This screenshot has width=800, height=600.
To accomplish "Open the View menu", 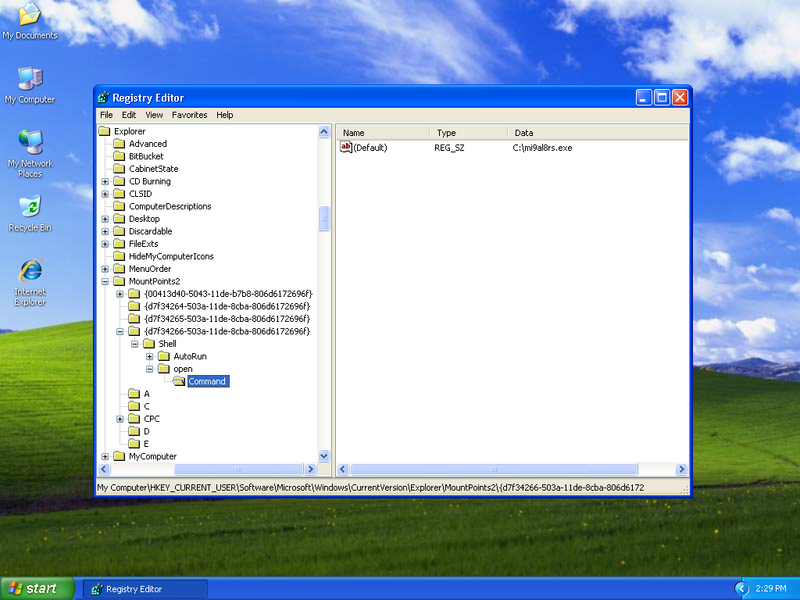I will tap(154, 115).
